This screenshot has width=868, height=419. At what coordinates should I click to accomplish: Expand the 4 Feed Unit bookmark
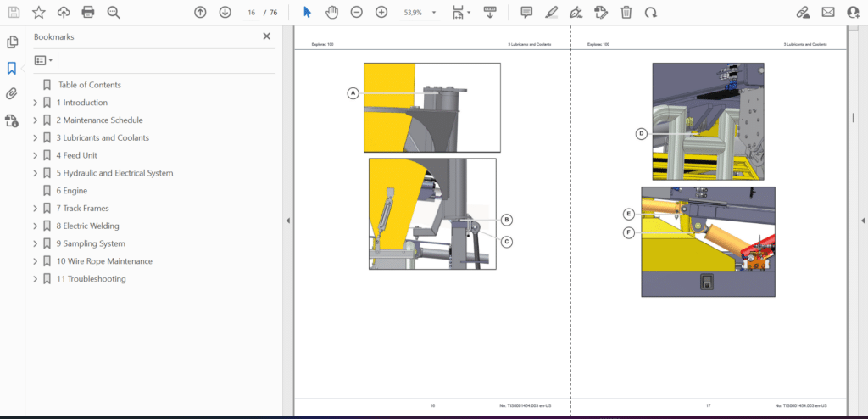pos(36,156)
